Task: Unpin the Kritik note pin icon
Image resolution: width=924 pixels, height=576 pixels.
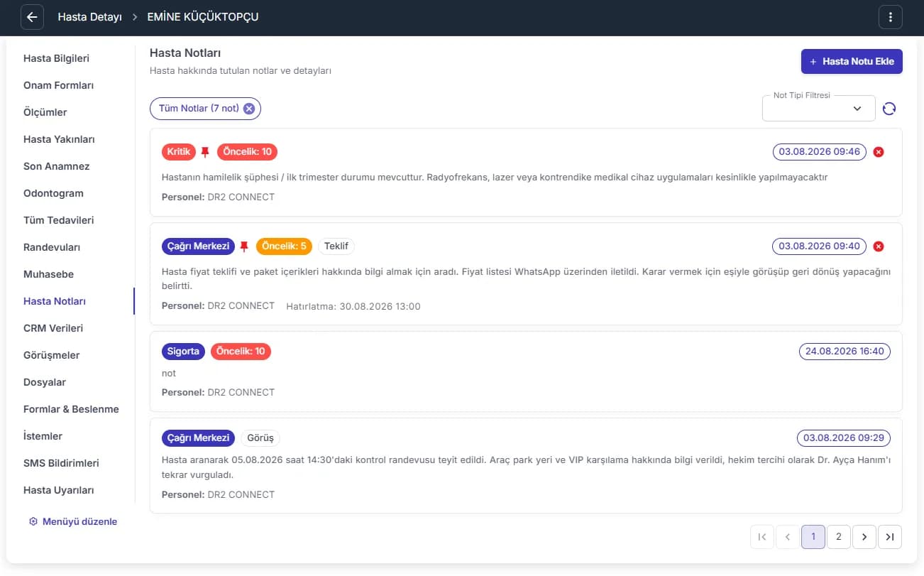Action: [205, 152]
